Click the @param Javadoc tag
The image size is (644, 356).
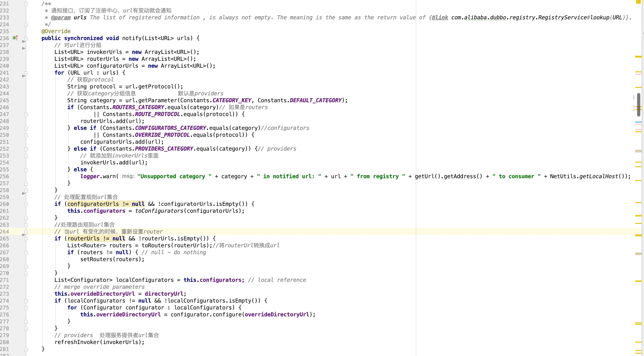61,18
